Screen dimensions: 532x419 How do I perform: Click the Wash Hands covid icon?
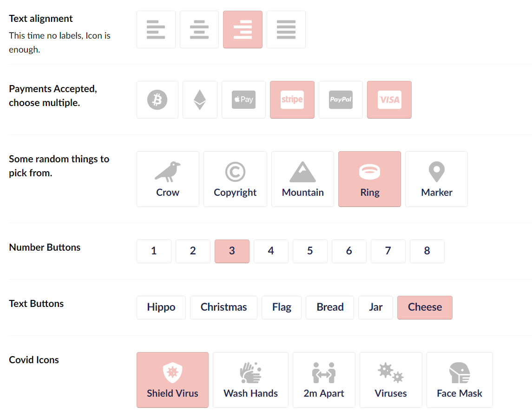point(250,379)
